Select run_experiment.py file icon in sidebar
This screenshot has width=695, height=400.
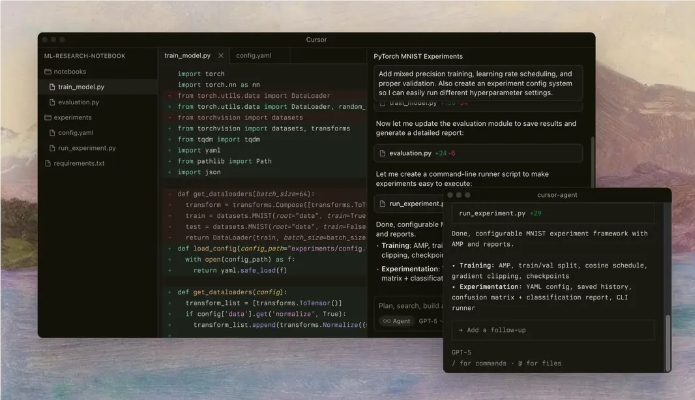click(50, 147)
